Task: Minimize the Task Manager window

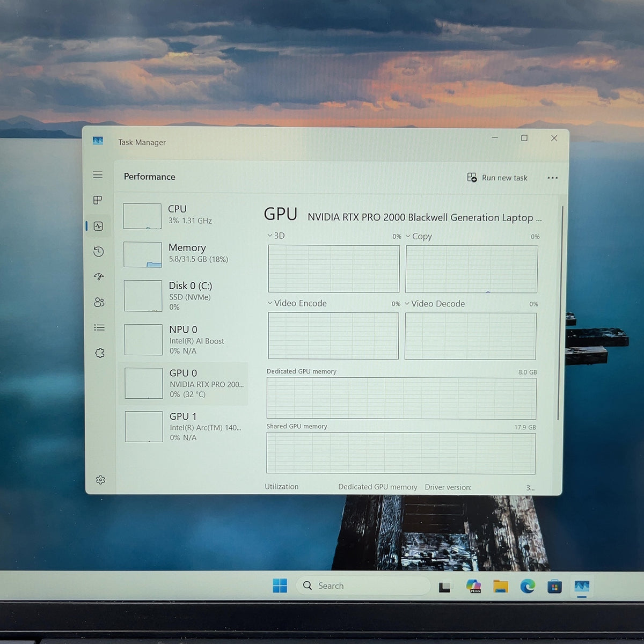Action: pyautogui.click(x=495, y=137)
